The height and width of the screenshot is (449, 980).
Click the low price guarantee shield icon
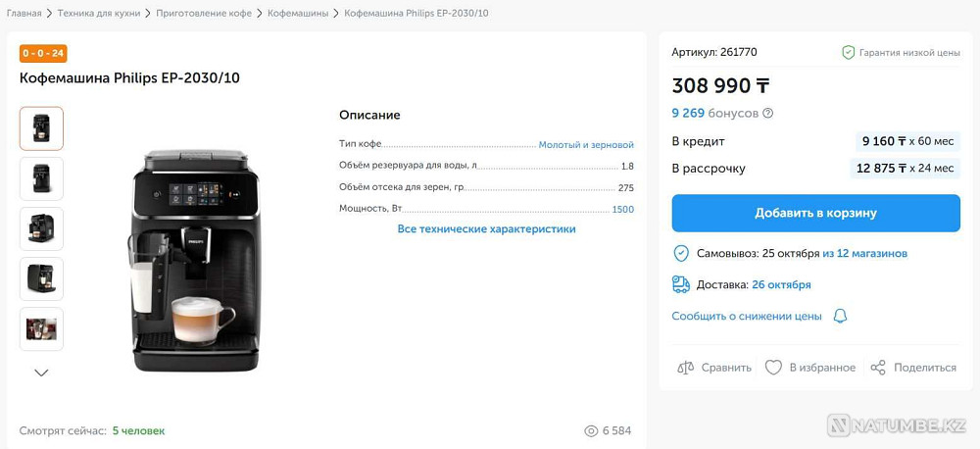pyautogui.click(x=848, y=53)
